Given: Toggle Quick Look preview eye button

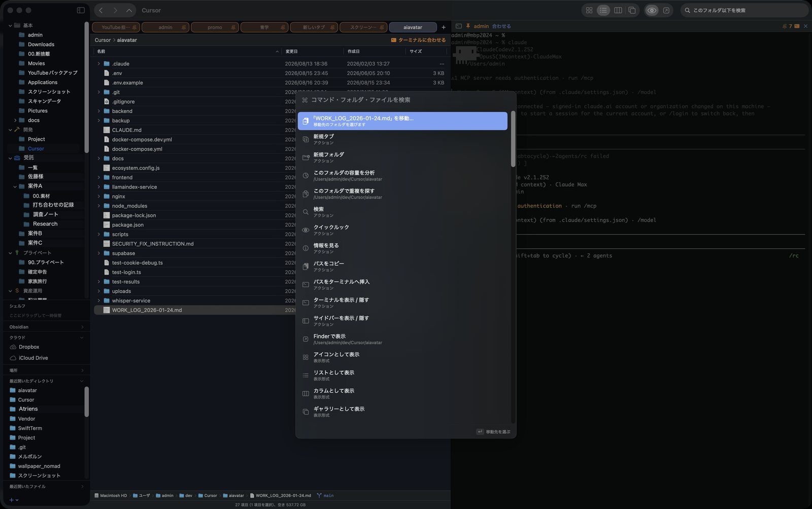Looking at the screenshot, I should coord(652,10).
